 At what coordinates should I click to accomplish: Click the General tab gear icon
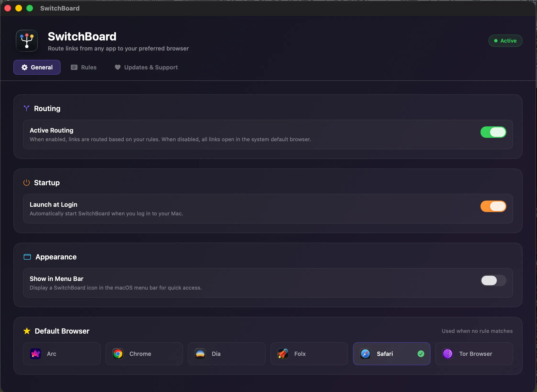24,67
